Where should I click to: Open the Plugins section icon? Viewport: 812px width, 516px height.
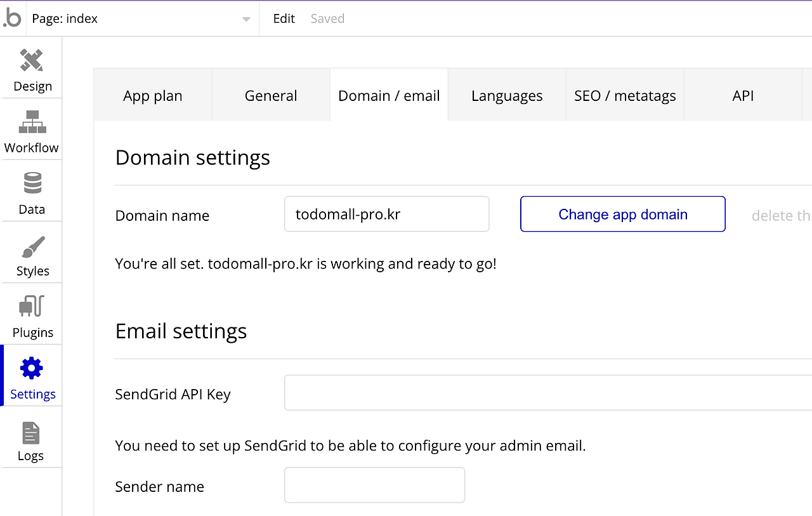pyautogui.click(x=32, y=307)
